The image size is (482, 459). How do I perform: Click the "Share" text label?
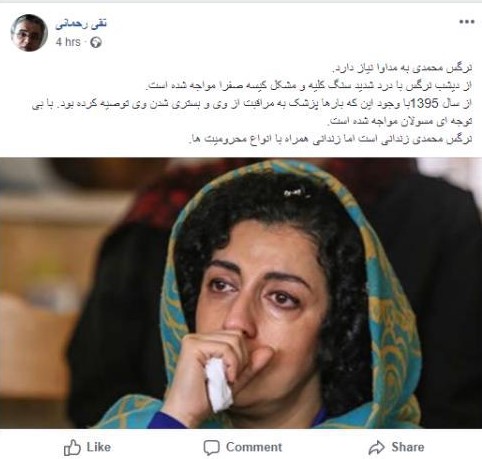point(408,447)
